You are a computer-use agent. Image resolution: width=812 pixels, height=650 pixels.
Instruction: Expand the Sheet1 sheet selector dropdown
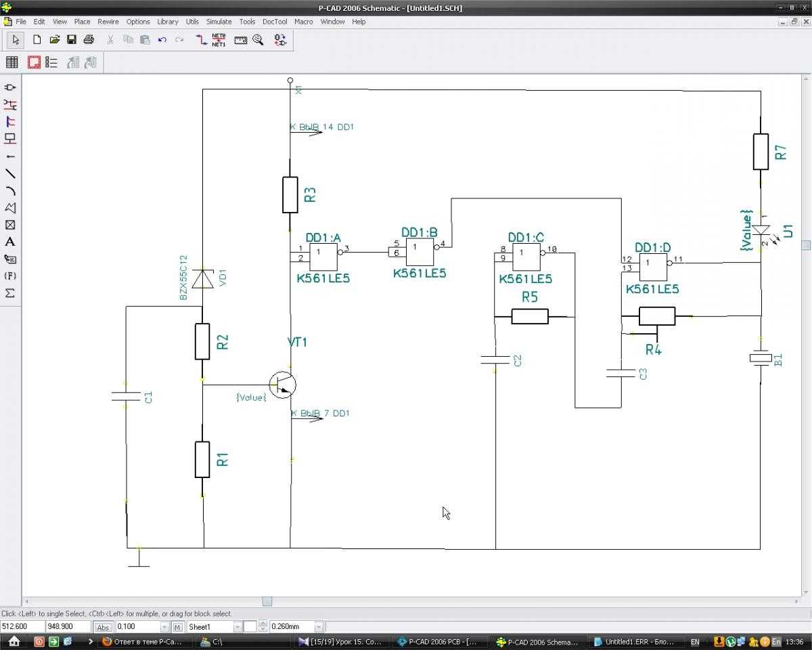pos(237,627)
